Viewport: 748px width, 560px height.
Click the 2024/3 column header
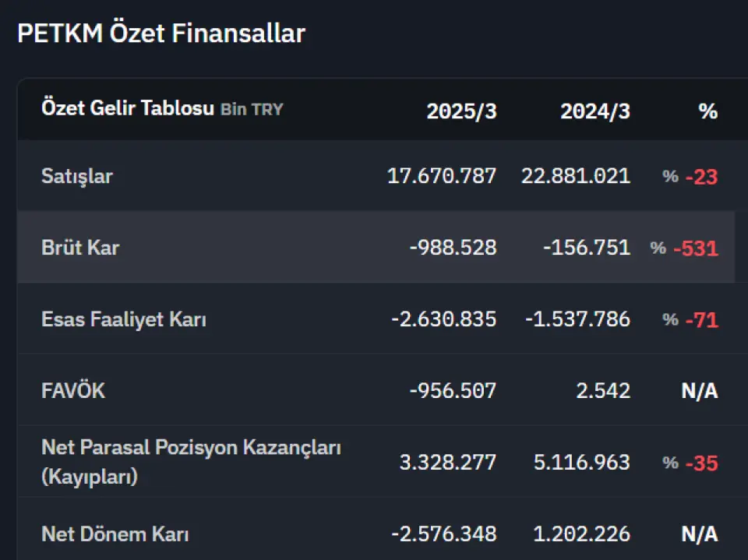[595, 111]
